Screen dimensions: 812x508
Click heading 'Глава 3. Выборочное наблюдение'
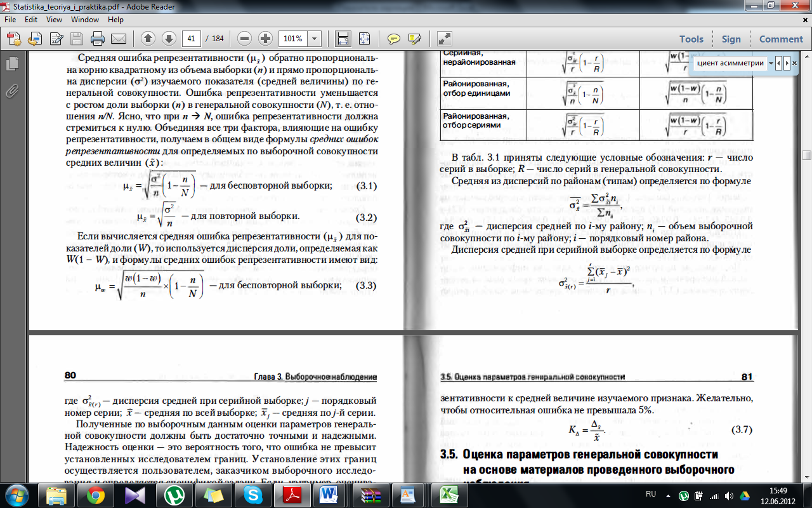(315, 376)
